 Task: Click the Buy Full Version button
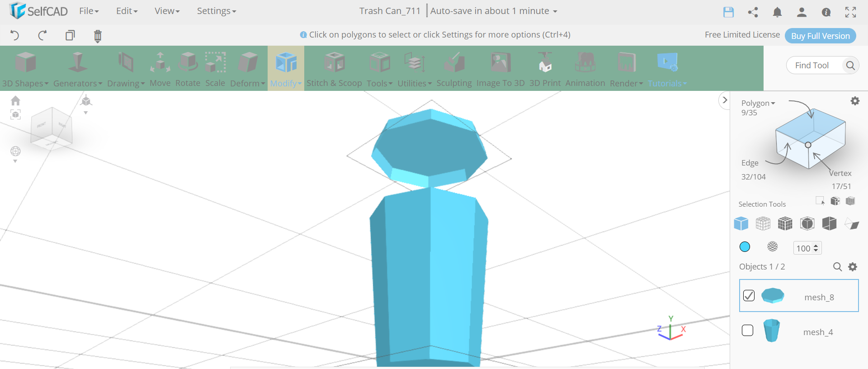[x=820, y=36]
